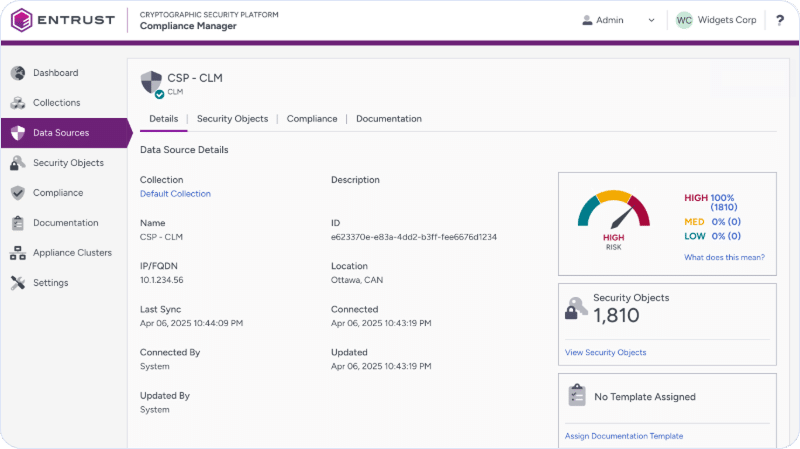The image size is (800, 449).
Task: Click 'What does this mean?' link
Action: 724,257
